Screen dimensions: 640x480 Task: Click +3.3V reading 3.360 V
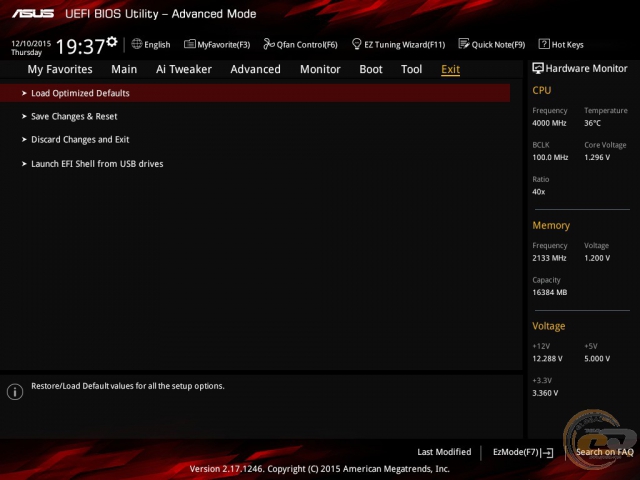coord(545,393)
